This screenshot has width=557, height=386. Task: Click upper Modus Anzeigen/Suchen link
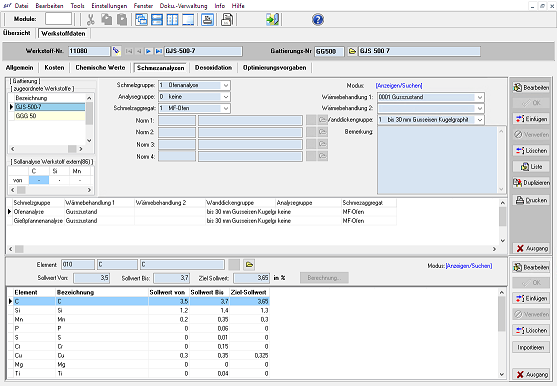click(399, 86)
